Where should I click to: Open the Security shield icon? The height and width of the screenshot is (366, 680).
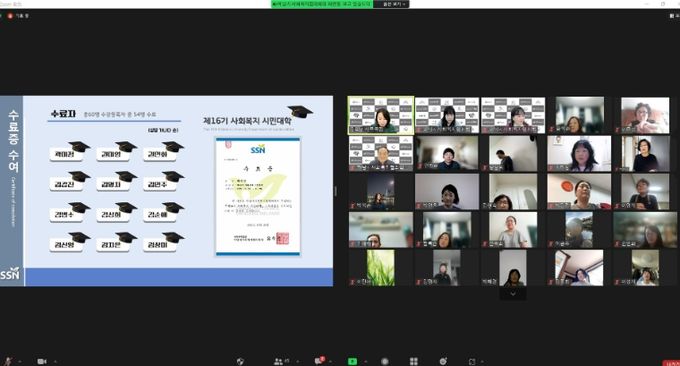pyautogui.click(x=240, y=361)
